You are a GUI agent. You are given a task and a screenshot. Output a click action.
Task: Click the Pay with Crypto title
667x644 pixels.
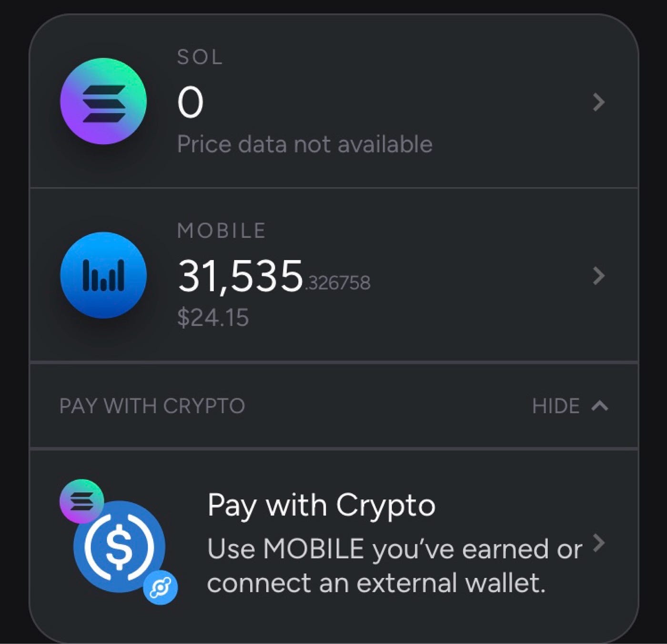(322, 505)
